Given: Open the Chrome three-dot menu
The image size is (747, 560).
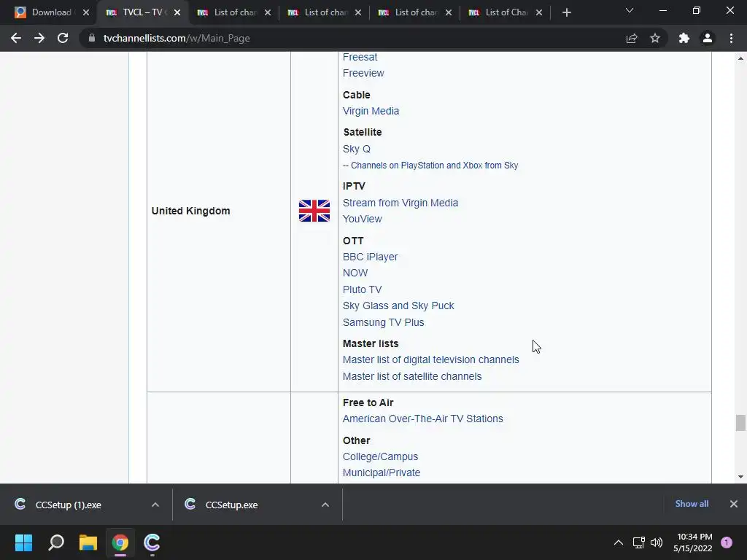Looking at the screenshot, I should coord(731,38).
